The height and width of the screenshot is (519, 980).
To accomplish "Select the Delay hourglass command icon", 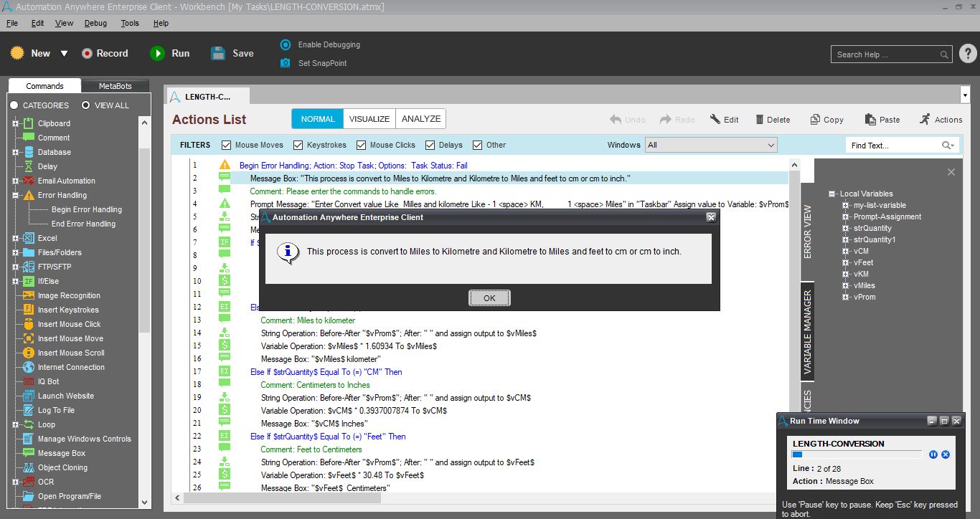I will [x=29, y=166].
